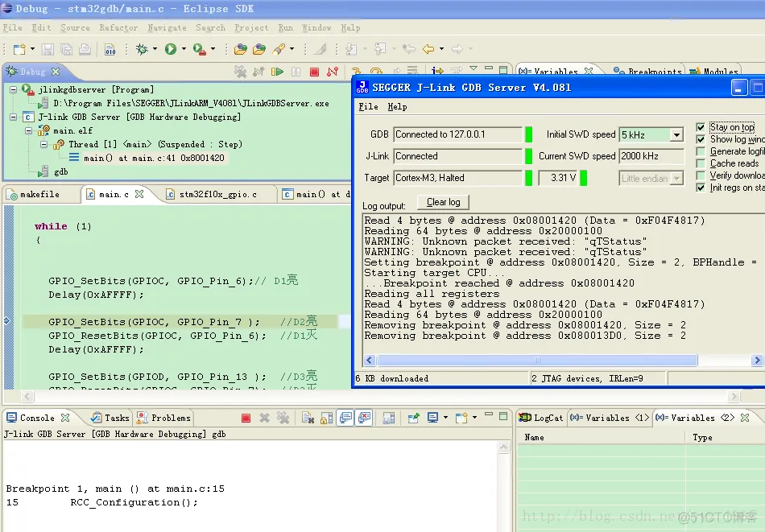The width and height of the screenshot is (765, 532).
Task: Switch to the Tasks tab
Action: coord(111,418)
